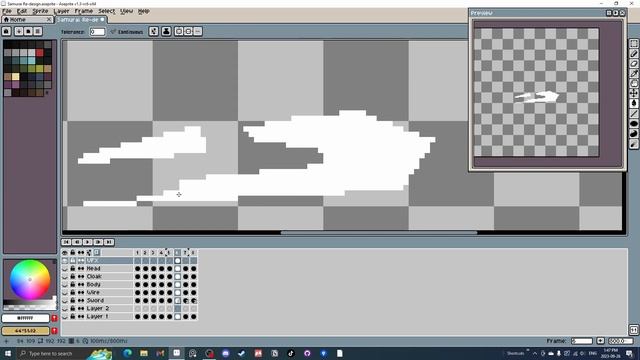Viewport: 640px width, 360px height.
Task: Go to first frame in timeline
Action: coord(67,242)
